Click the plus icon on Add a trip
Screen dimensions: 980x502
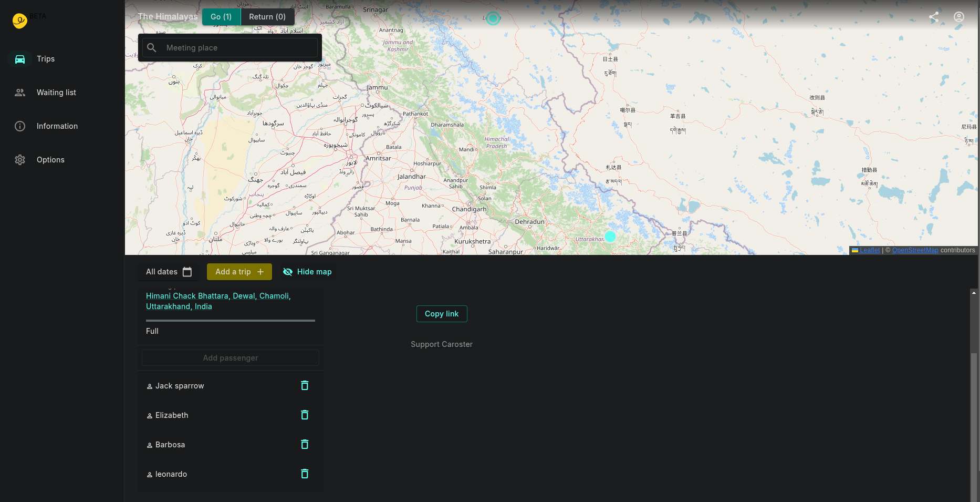260,272
